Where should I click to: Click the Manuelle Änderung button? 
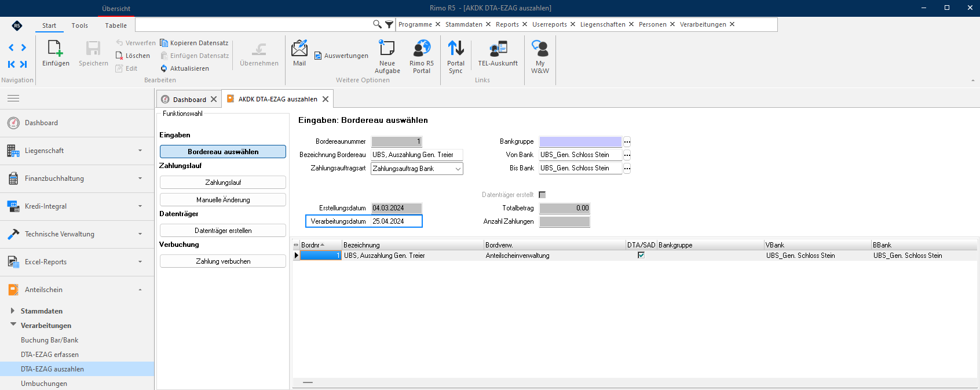(x=223, y=200)
